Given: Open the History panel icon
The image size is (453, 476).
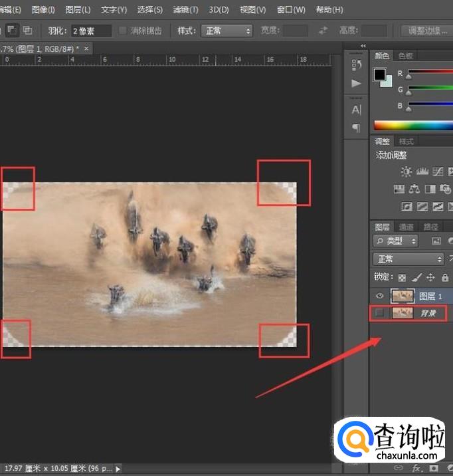Looking at the screenshot, I should [x=357, y=65].
